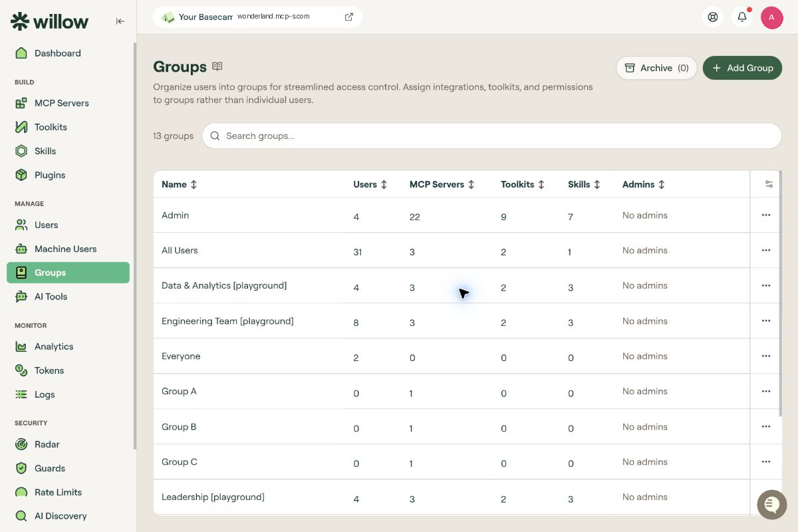Screen dimensions: 798x532
Task: Open the Group C row
Action: pos(452,462)
